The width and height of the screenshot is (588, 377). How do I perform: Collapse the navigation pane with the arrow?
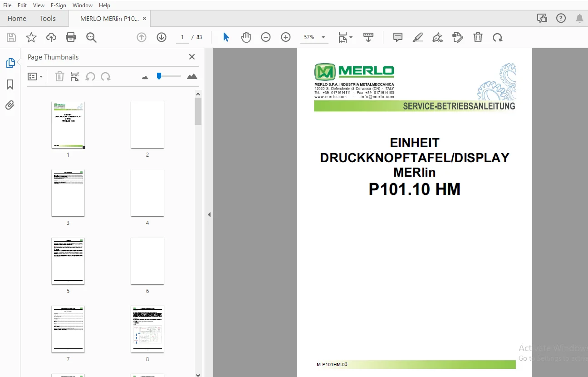click(x=209, y=214)
